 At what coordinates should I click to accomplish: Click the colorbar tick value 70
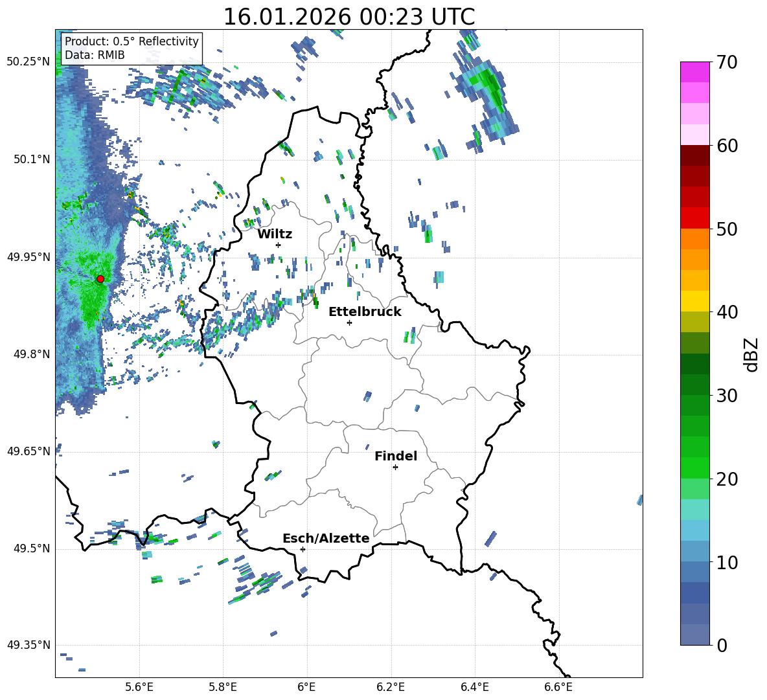click(x=727, y=63)
